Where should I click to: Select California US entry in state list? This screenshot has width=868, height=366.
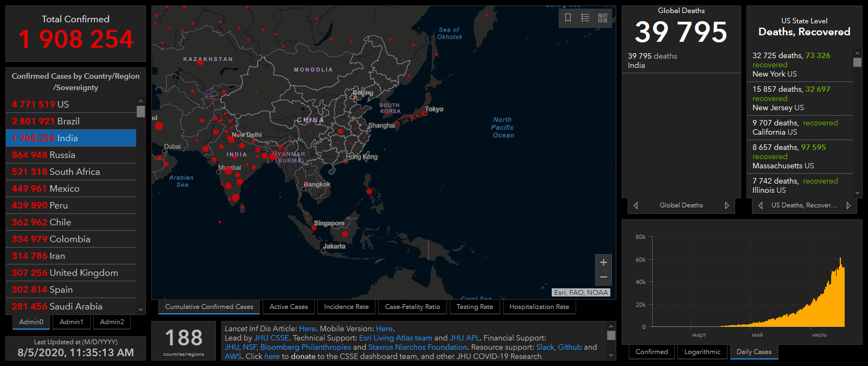(800, 128)
